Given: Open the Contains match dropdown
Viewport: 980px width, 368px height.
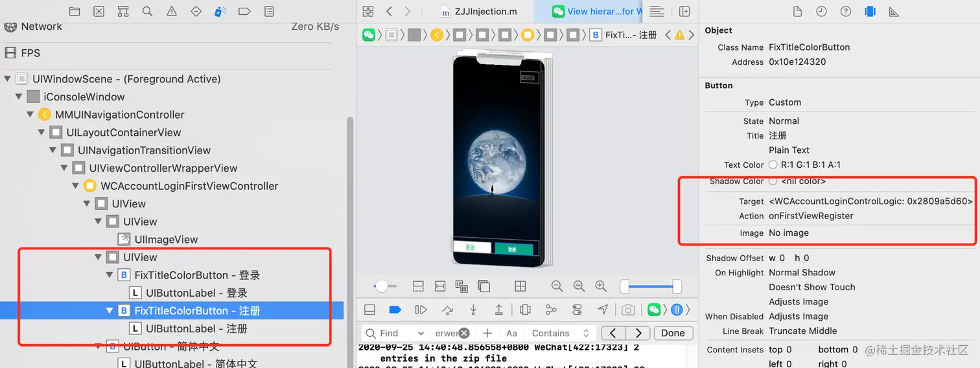Looking at the screenshot, I should pyautogui.click(x=560, y=333).
